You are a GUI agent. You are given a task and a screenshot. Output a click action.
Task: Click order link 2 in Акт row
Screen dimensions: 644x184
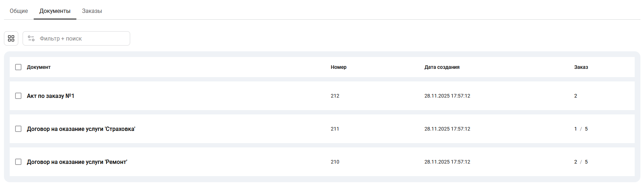tap(576, 96)
